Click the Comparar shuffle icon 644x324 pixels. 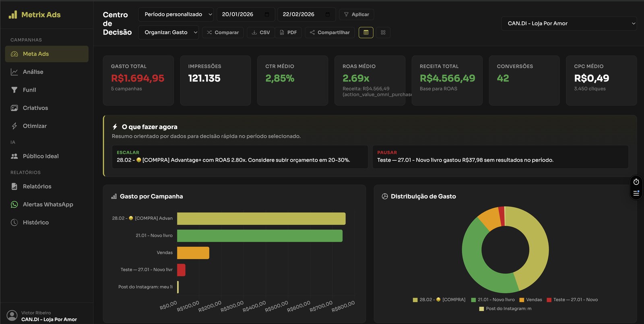pyautogui.click(x=209, y=33)
